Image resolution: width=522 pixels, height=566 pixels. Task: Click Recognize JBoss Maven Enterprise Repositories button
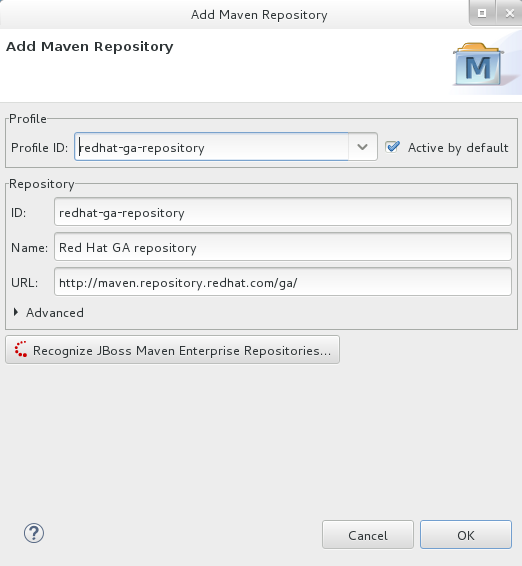[173, 349]
